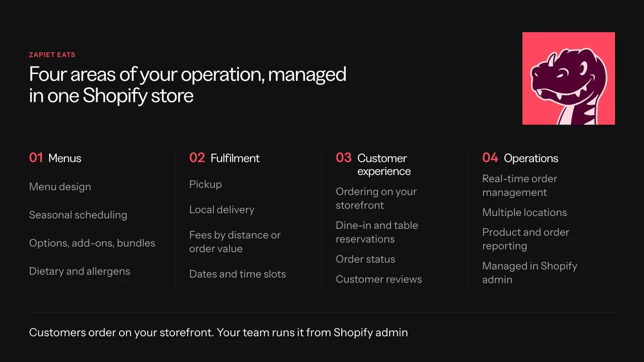644x362 pixels.
Task: Click 'Seasonal scheduling' item
Action: [x=78, y=215]
